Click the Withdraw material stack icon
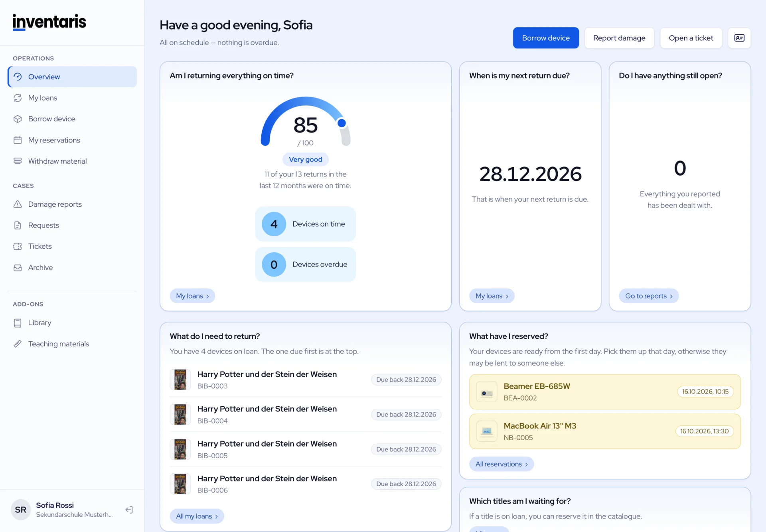Viewport: 766px width, 532px height. 18,161
